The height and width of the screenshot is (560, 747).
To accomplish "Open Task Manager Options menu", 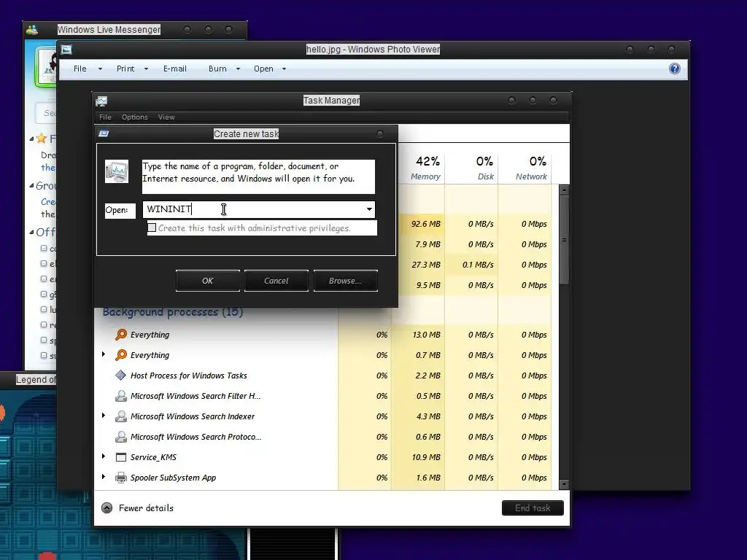I will (x=135, y=117).
